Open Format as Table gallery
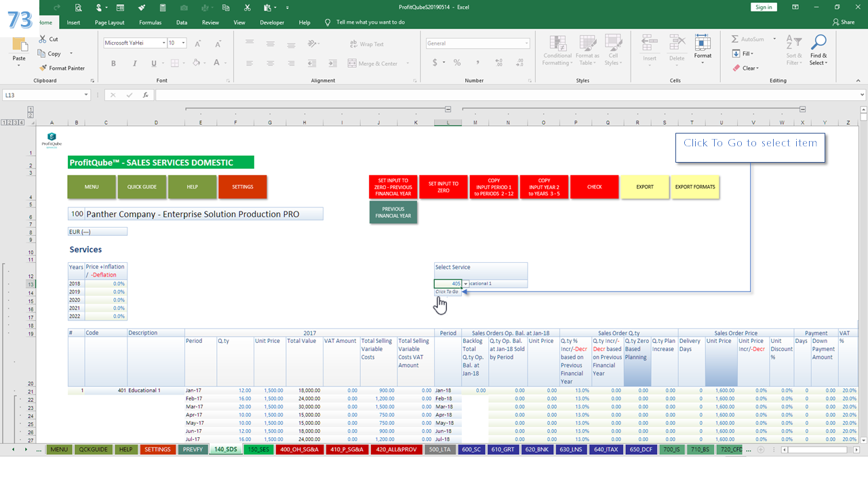868x488 pixels. tap(587, 50)
